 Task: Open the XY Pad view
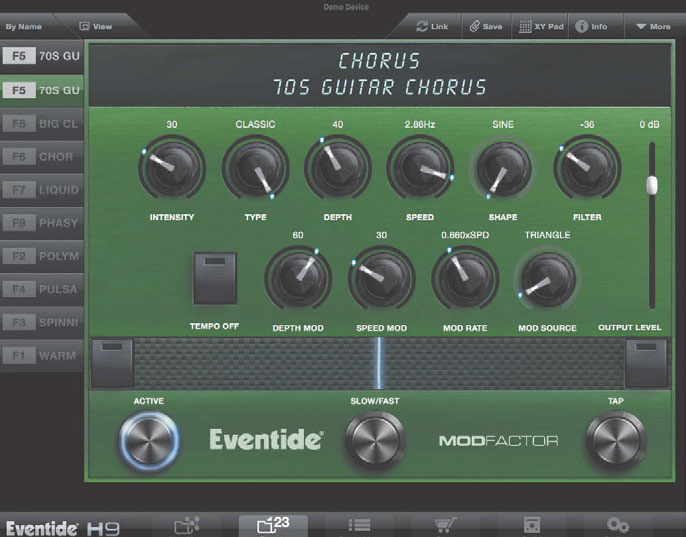[541, 26]
